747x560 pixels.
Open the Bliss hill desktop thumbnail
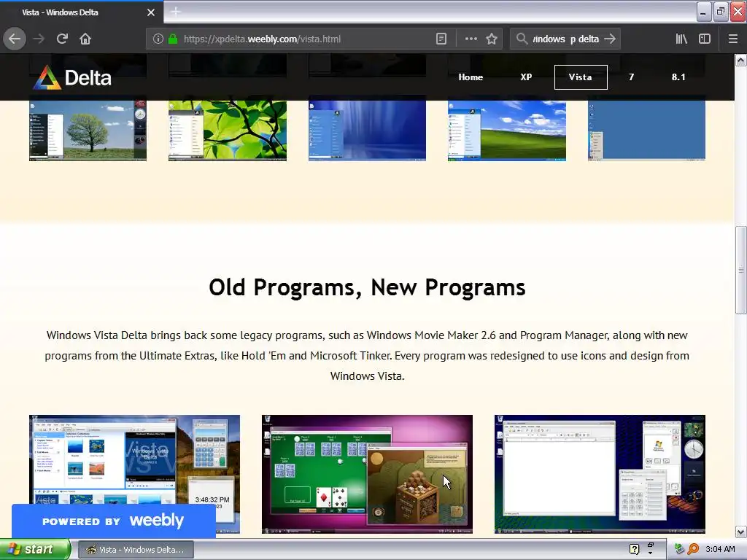pyautogui.click(x=507, y=130)
